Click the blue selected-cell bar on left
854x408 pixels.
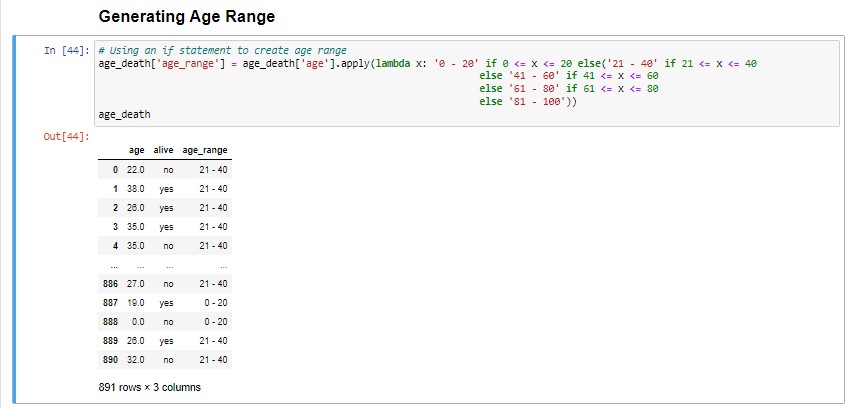[15, 221]
